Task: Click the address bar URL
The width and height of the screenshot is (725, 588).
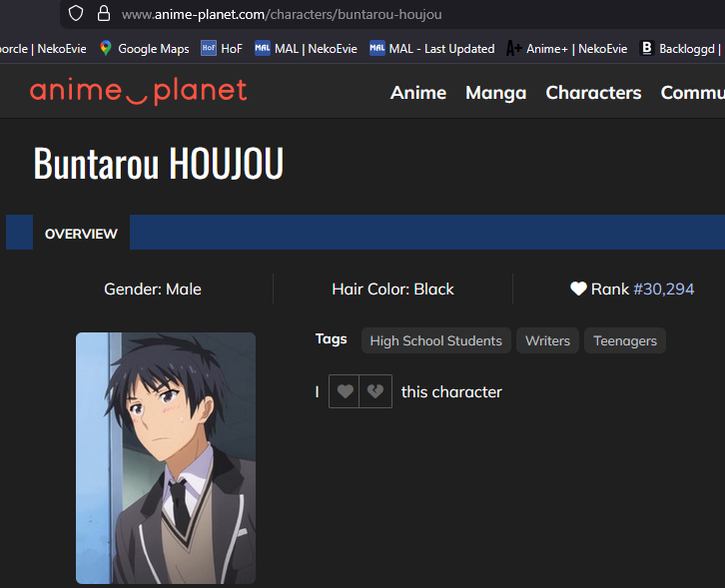Action: click(x=282, y=14)
